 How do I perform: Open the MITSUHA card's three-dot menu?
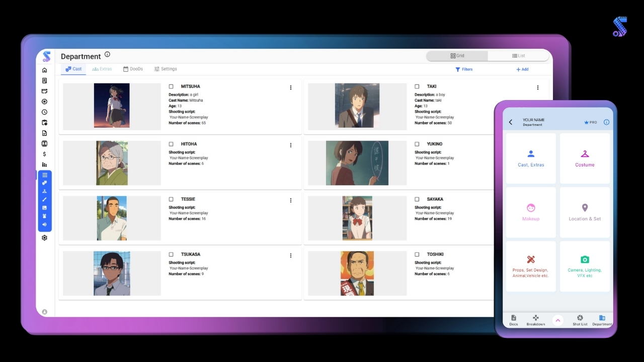[290, 87]
